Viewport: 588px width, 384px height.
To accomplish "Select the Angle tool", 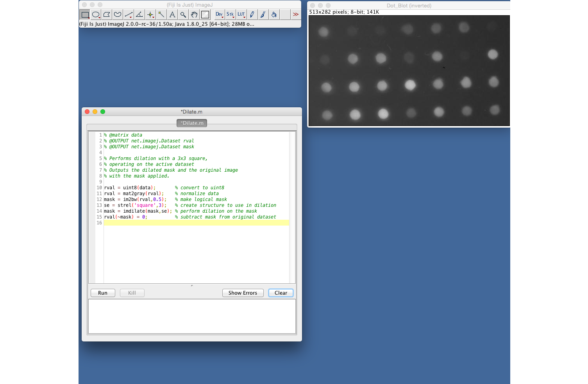I will (x=139, y=15).
